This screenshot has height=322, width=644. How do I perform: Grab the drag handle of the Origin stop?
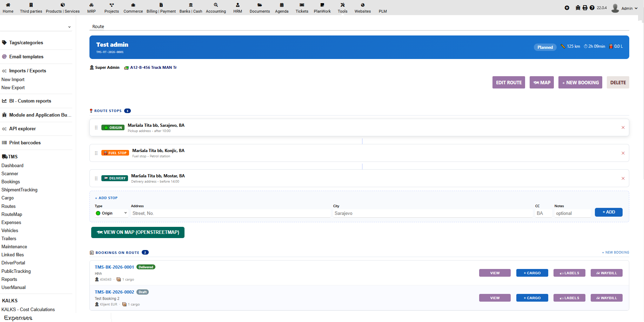tap(96, 127)
